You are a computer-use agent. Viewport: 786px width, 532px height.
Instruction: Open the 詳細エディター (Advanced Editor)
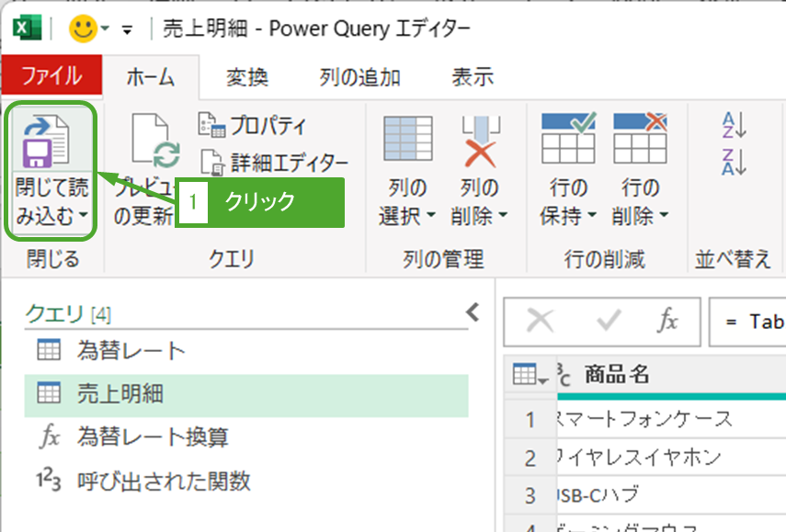274,163
